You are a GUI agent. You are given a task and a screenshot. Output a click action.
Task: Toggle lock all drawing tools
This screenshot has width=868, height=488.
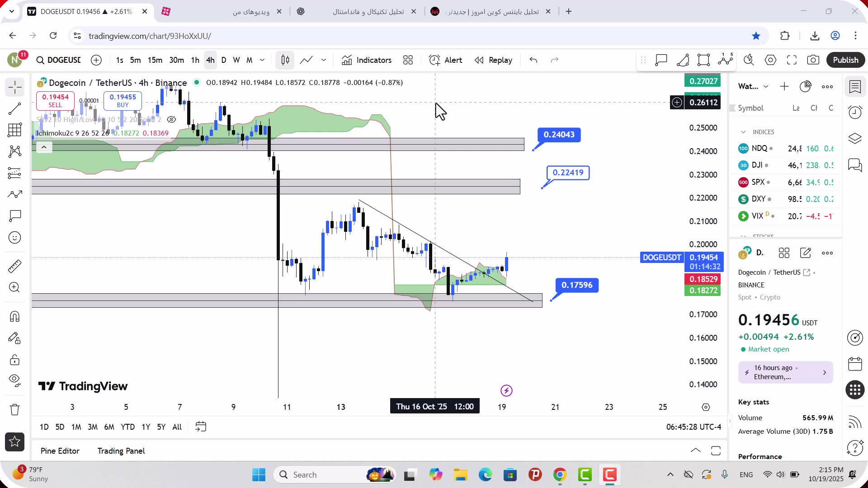point(14,360)
